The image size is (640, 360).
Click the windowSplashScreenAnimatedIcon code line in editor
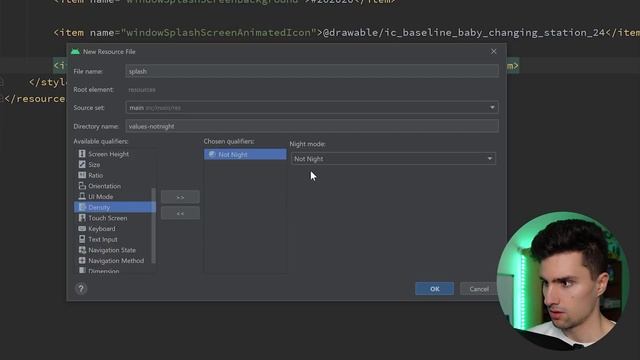[347, 33]
